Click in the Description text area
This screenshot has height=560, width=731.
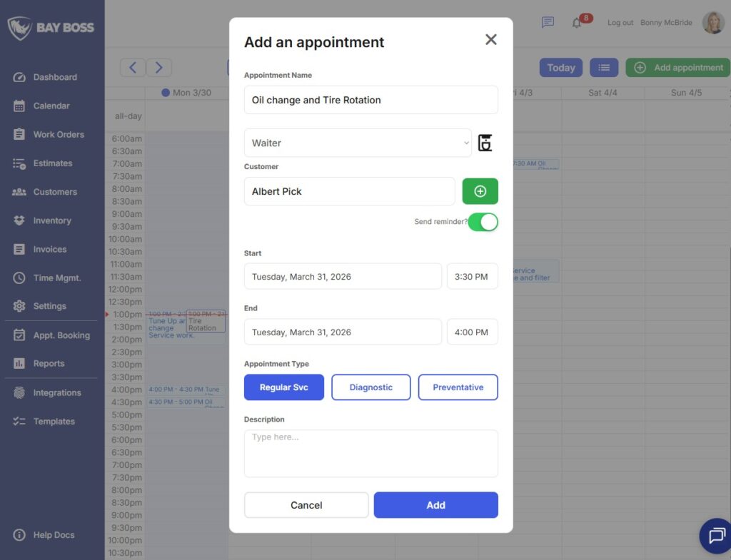point(370,452)
